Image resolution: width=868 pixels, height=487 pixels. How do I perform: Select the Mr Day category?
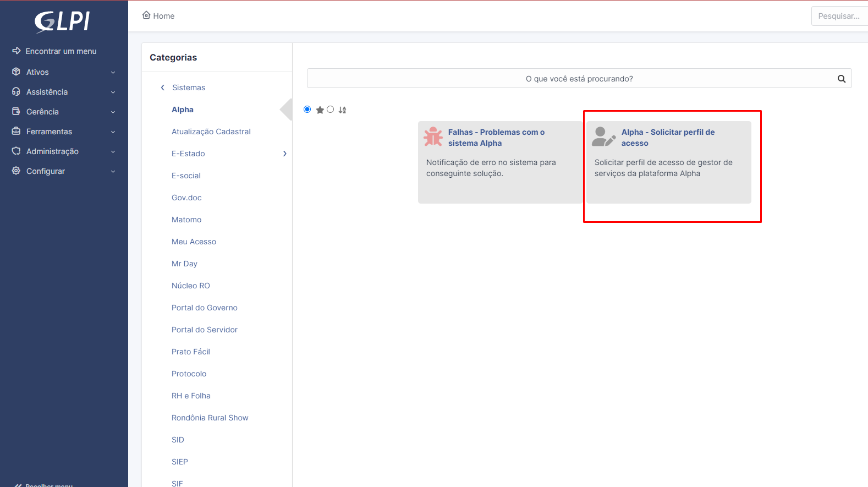[x=184, y=264]
